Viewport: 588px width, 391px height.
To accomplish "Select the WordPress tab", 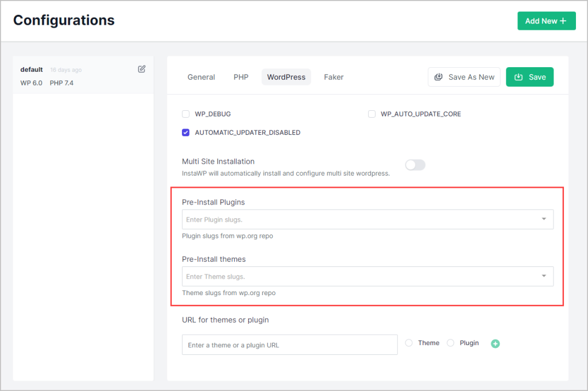I will click(286, 77).
